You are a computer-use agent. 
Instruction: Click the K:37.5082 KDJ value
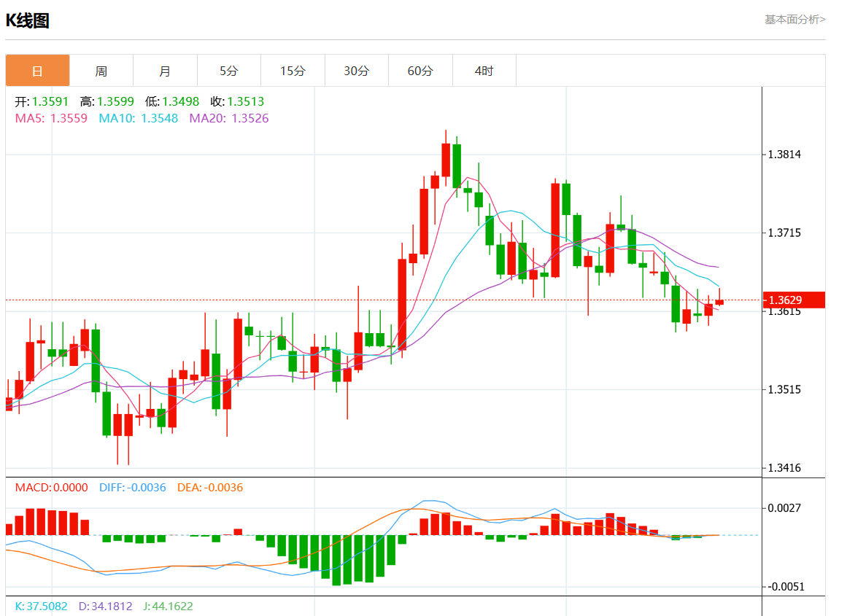tap(41, 607)
